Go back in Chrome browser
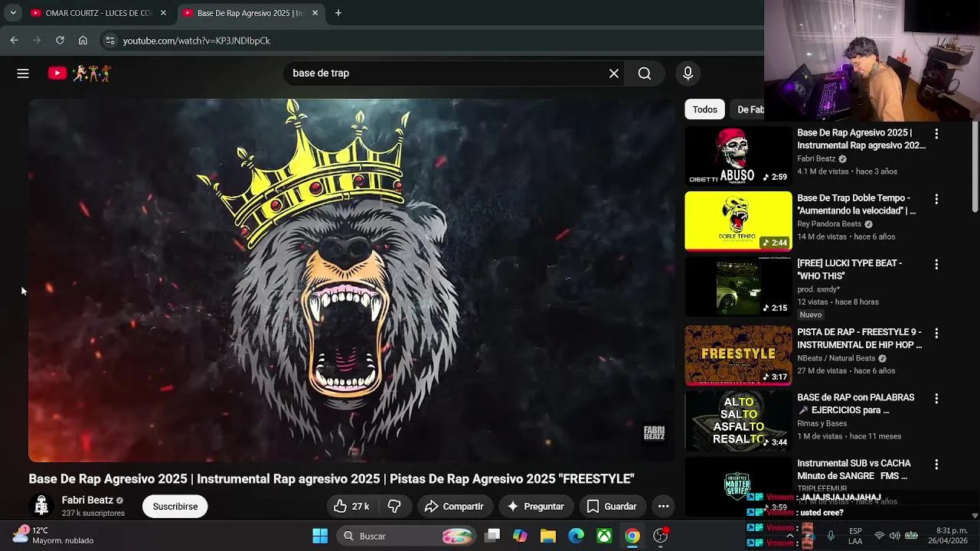The width and height of the screenshot is (980, 551). pos(15,40)
